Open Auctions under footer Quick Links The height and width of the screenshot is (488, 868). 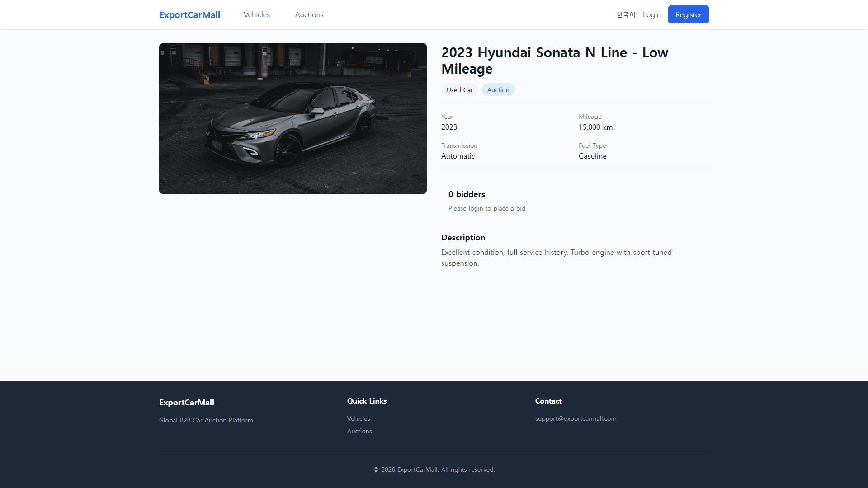[x=359, y=432]
